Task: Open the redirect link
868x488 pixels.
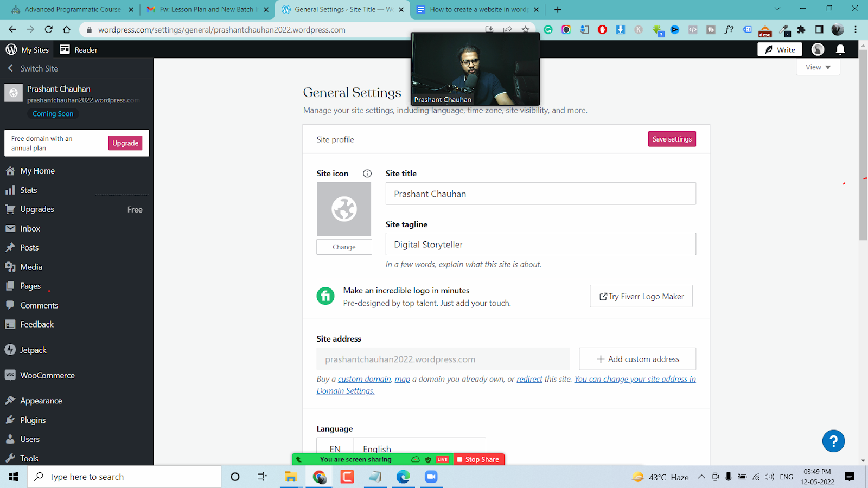Action: tap(529, 379)
